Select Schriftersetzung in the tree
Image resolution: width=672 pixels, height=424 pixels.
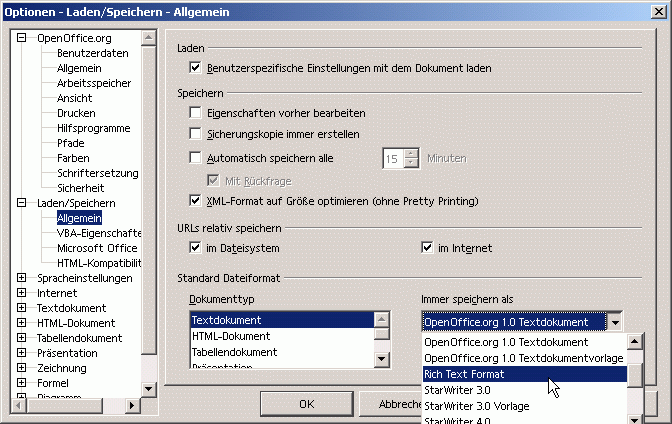click(98, 173)
